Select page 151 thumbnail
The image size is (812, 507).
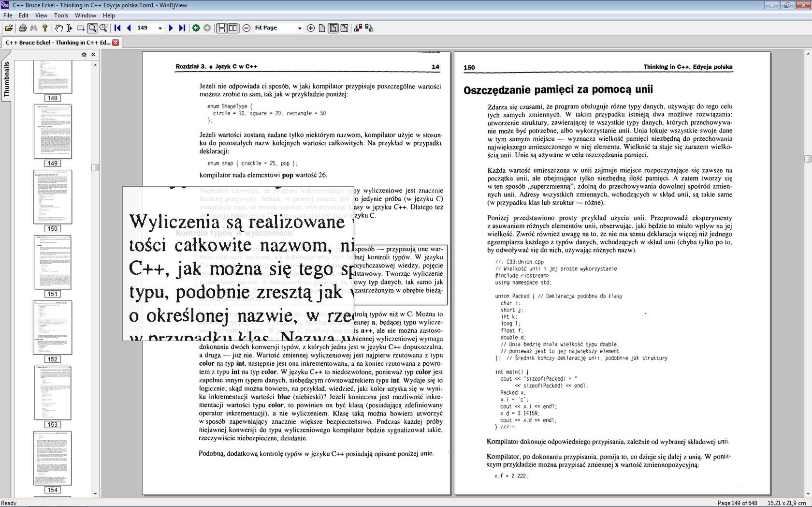pos(53,267)
